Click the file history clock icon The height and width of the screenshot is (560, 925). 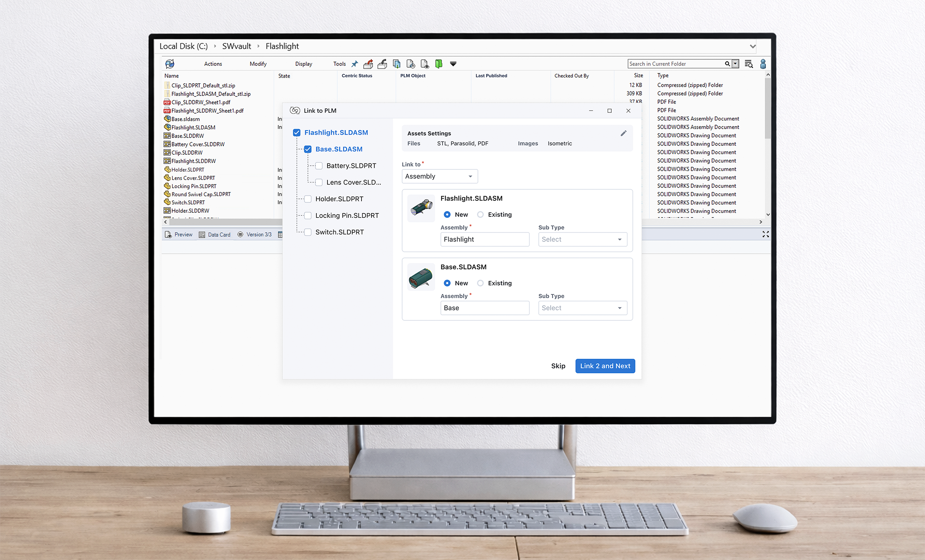click(x=411, y=64)
